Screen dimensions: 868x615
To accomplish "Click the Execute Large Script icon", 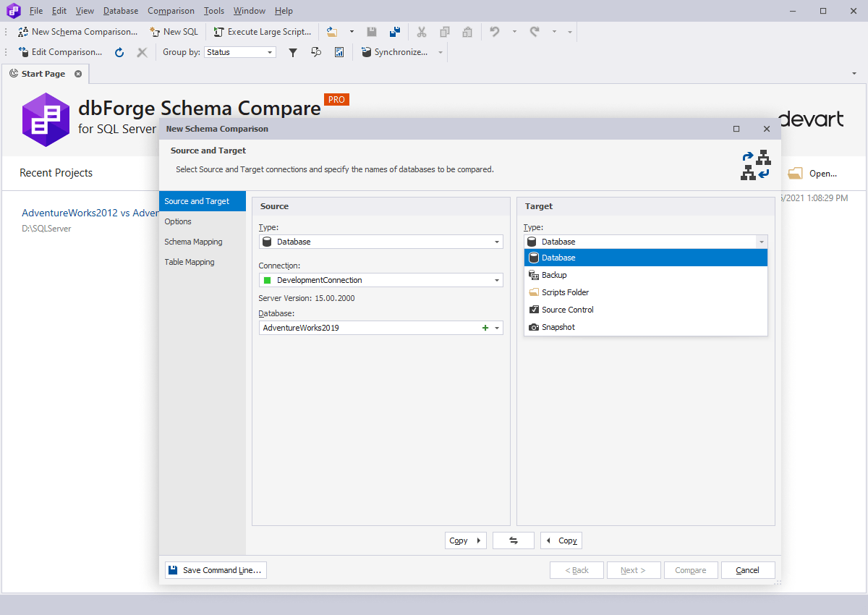I will [x=219, y=32].
